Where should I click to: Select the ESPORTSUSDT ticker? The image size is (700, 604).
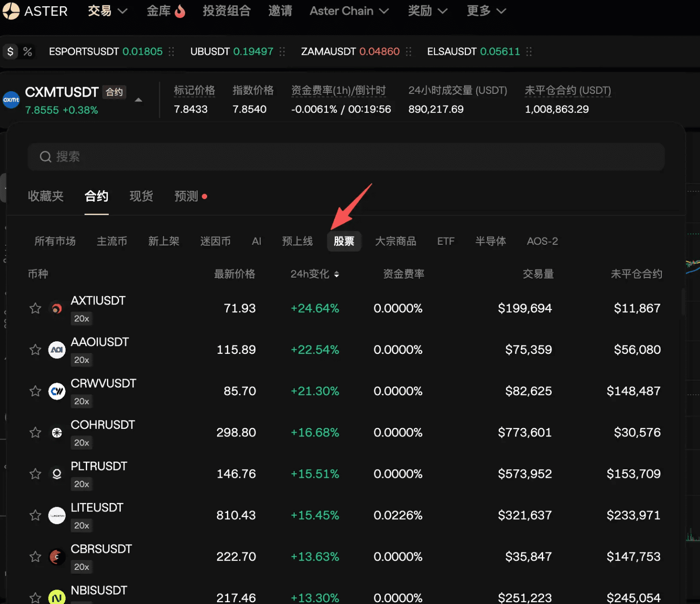(106, 52)
